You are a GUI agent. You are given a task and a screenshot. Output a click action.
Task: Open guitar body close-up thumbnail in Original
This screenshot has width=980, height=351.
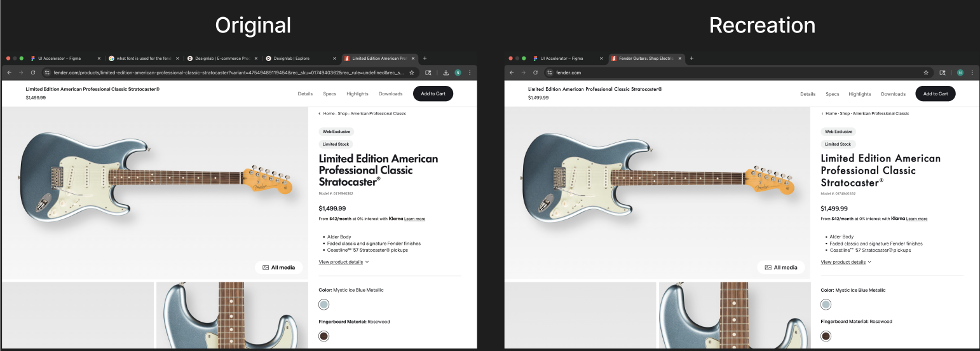coord(232,315)
